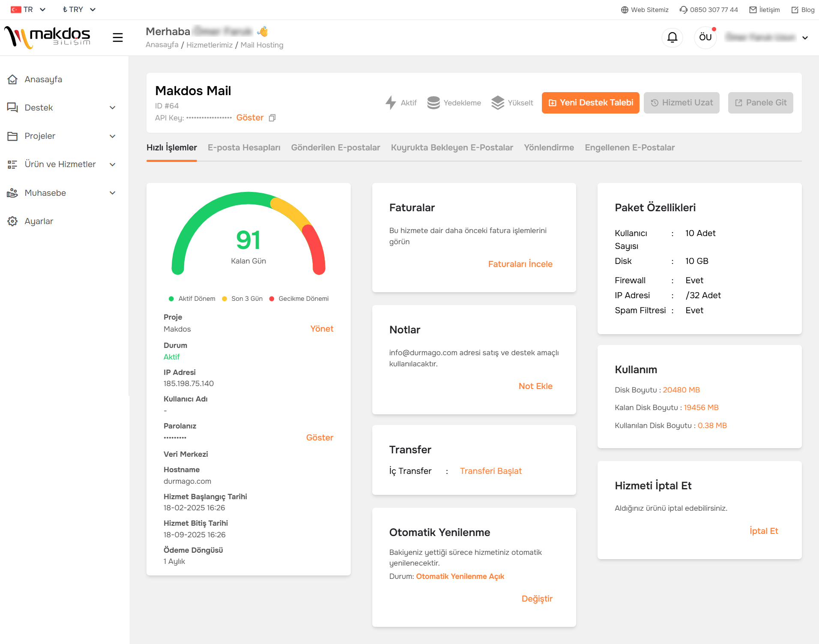Open the user account dropdown chevron
The image size is (819, 644).
805,38
